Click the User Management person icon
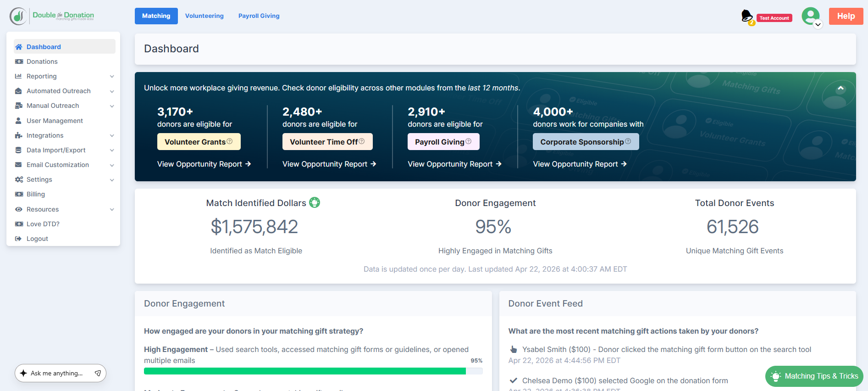The image size is (868, 391). pyautogui.click(x=18, y=121)
